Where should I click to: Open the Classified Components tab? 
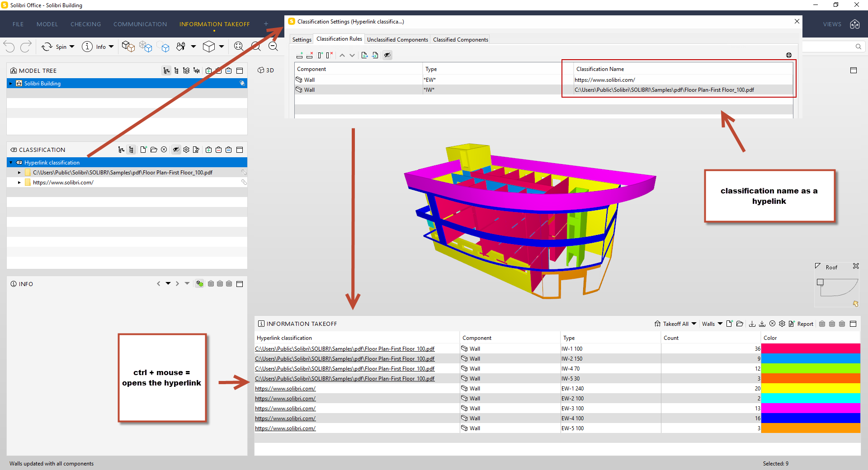pos(460,40)
